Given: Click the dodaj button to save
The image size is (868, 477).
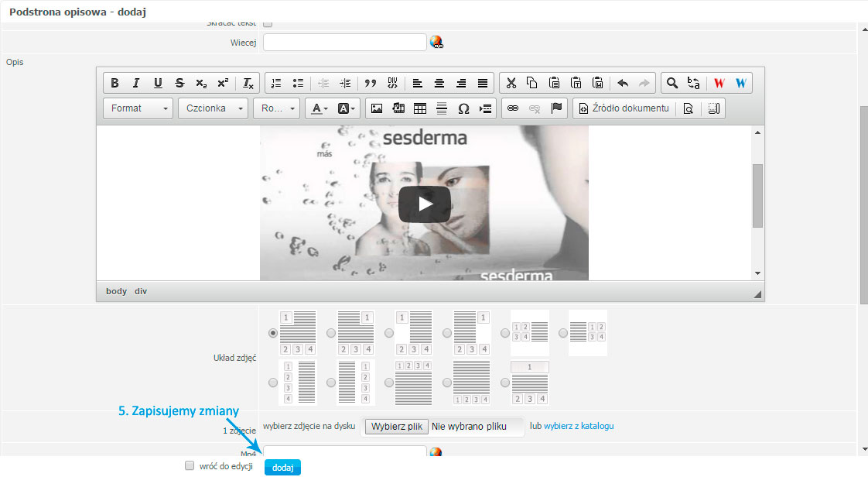Looking at the screenshot, I should click(x=282, y=468).
